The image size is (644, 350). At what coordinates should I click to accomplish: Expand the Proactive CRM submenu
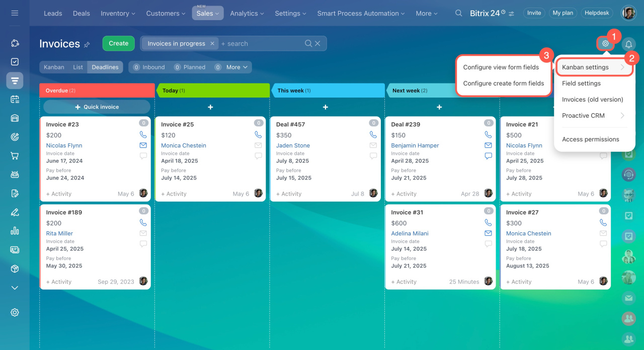593,116
